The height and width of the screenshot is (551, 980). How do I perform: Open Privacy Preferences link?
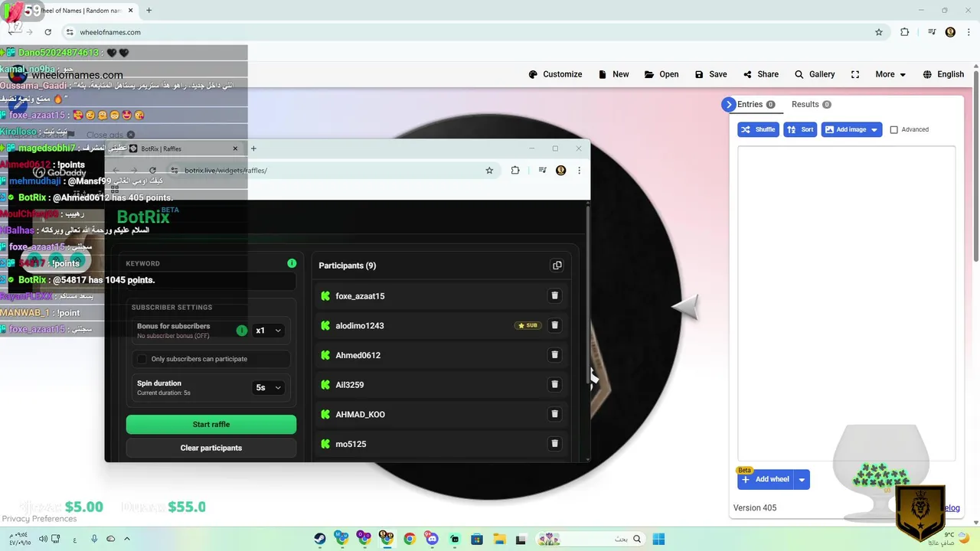(39, 519)
